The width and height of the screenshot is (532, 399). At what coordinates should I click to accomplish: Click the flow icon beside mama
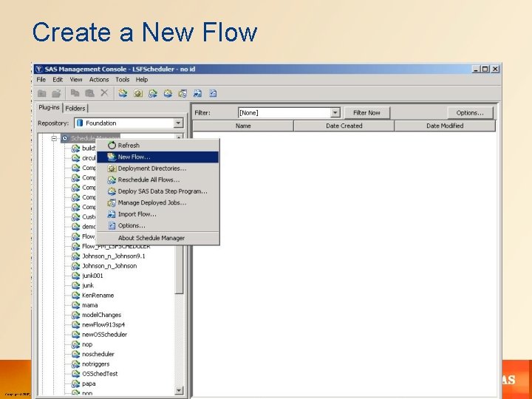click(75, 305)
